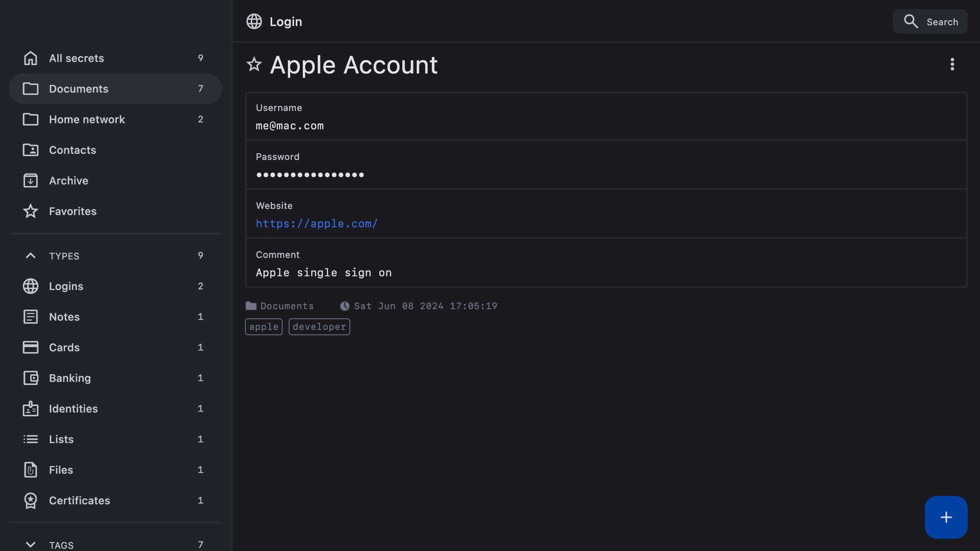
Task: Click the Username value me@mac.com
Action: click(290, 126)
